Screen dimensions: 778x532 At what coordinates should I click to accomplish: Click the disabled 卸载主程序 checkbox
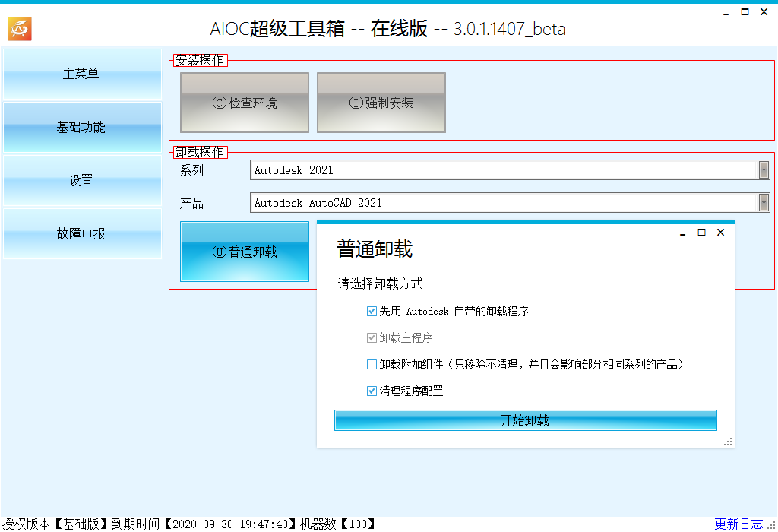[372, 337]
